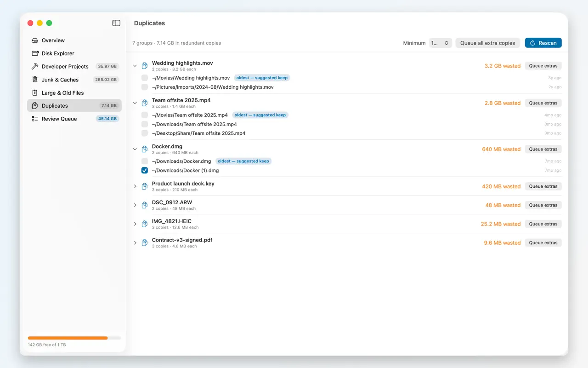
Task: Click the Disk Explorer folder icon
Action: pos(35,53)
